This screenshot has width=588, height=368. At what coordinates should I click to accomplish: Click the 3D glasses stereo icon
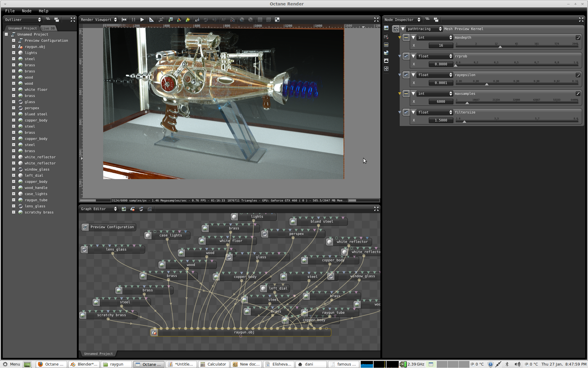(232, 20)
